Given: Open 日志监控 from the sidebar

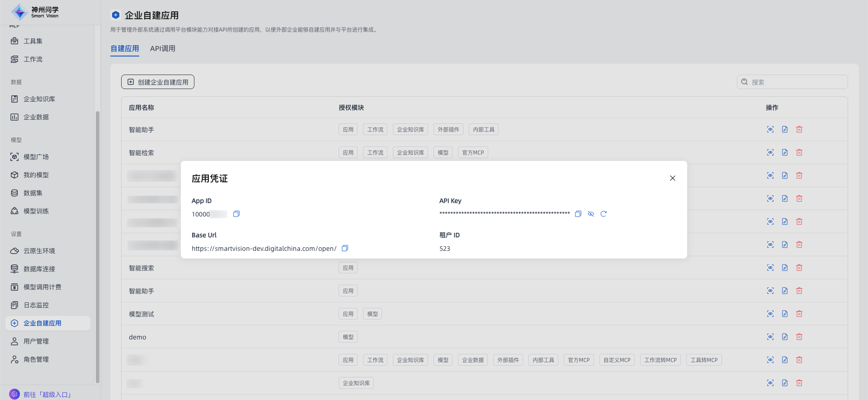Looking at the screenshot, I should pos(36,305).
